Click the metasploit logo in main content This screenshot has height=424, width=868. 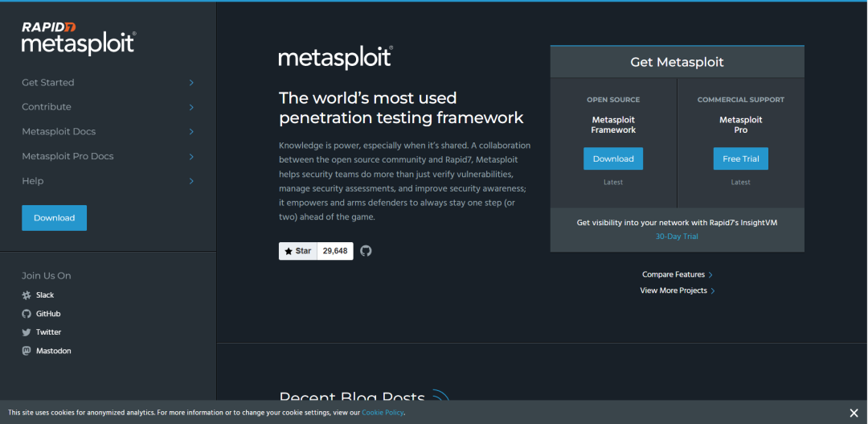(x=336, y=58)
